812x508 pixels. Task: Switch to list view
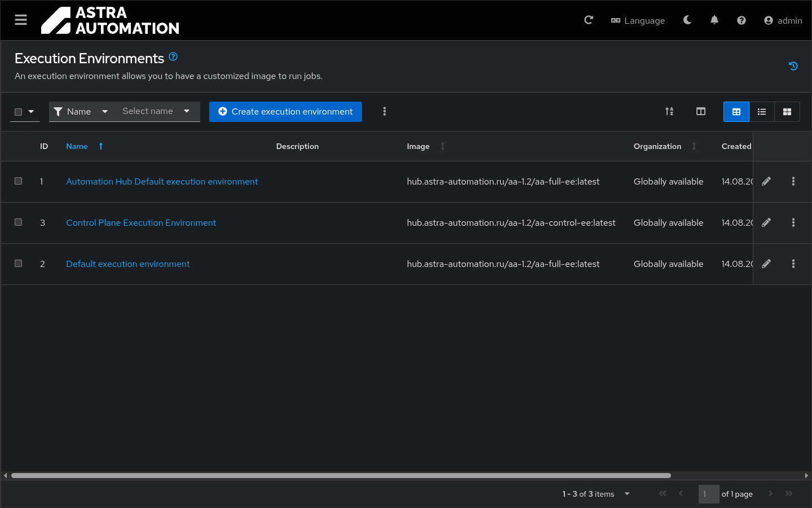tap(761, 112)
